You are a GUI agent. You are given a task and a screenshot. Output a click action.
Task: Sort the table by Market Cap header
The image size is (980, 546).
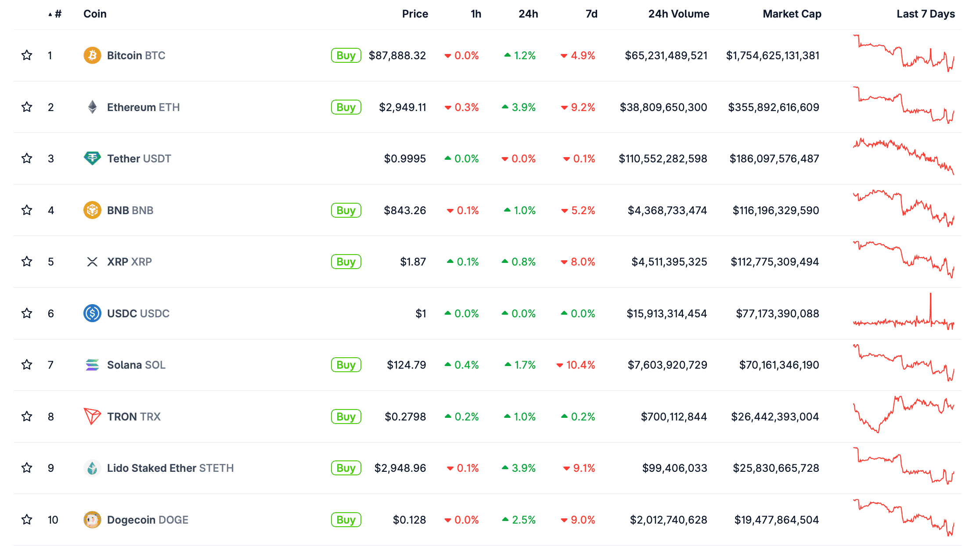point(792,14)
